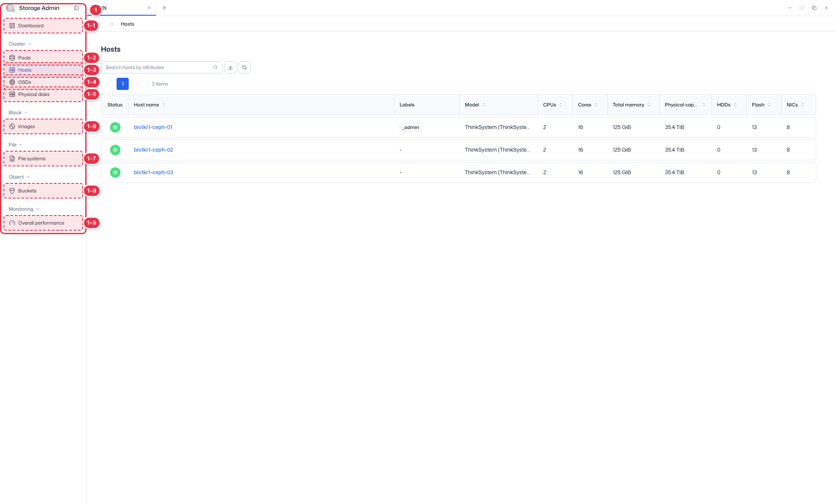Sort by Host name column
This screenshot has height=504, width=835.
164,105
